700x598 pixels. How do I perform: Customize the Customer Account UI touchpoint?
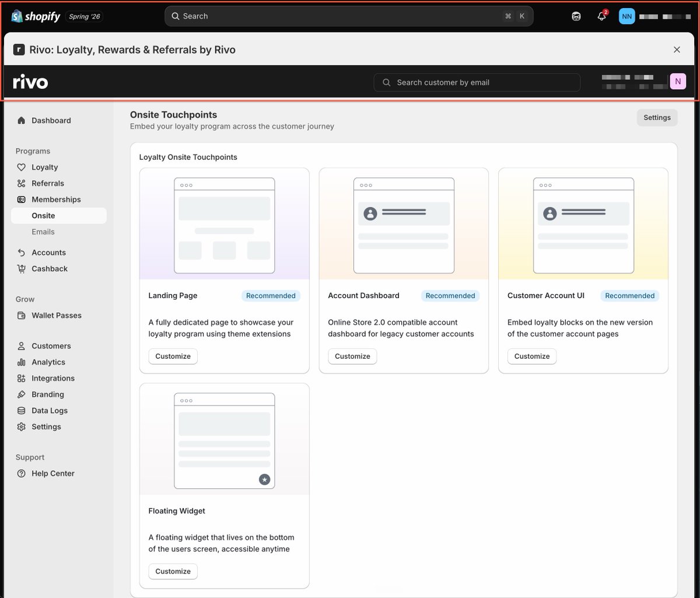[x=532, y=356]
